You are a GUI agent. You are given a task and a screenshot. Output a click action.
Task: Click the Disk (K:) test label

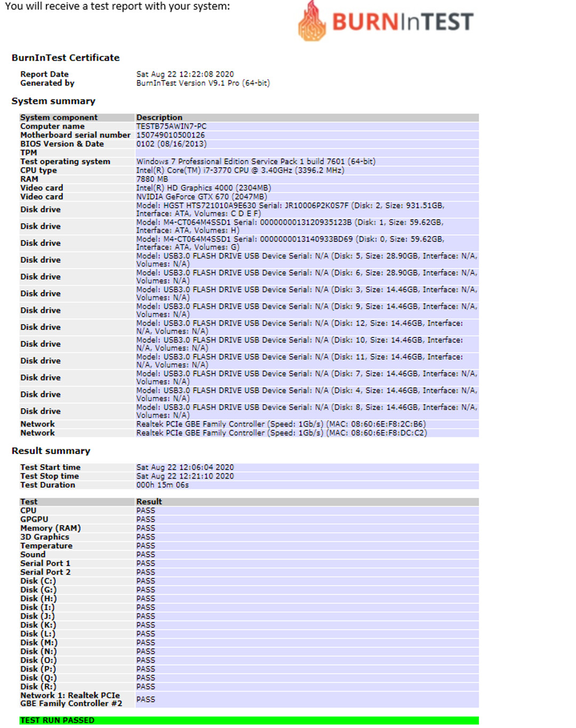tap(38, 625)
